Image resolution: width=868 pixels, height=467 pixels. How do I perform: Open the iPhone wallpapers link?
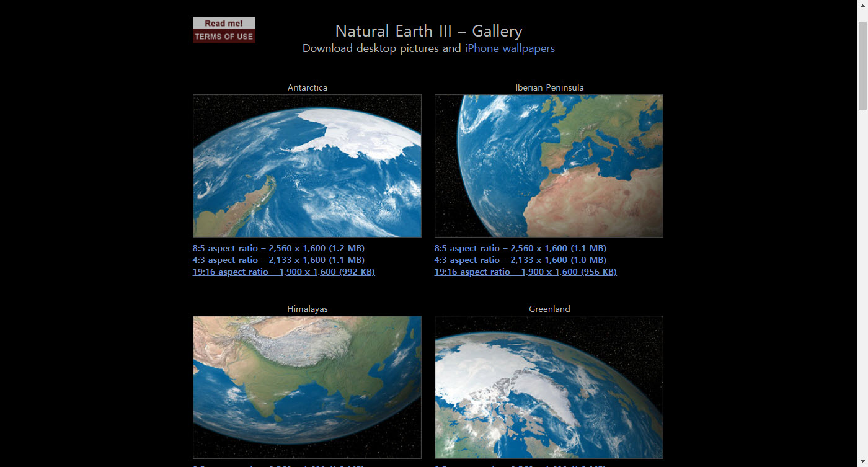(510, 48)
